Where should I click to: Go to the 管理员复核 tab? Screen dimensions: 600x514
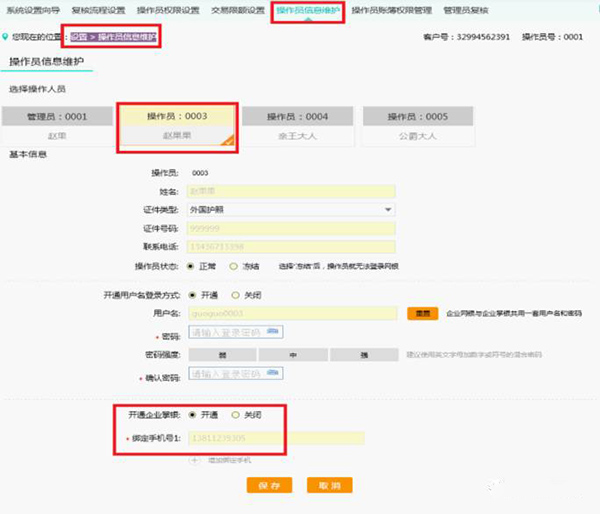pyautogui.click(x=466, y=10)
